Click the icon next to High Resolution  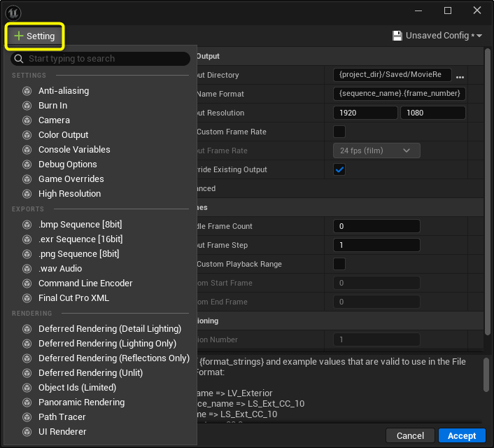click(27, 194)
